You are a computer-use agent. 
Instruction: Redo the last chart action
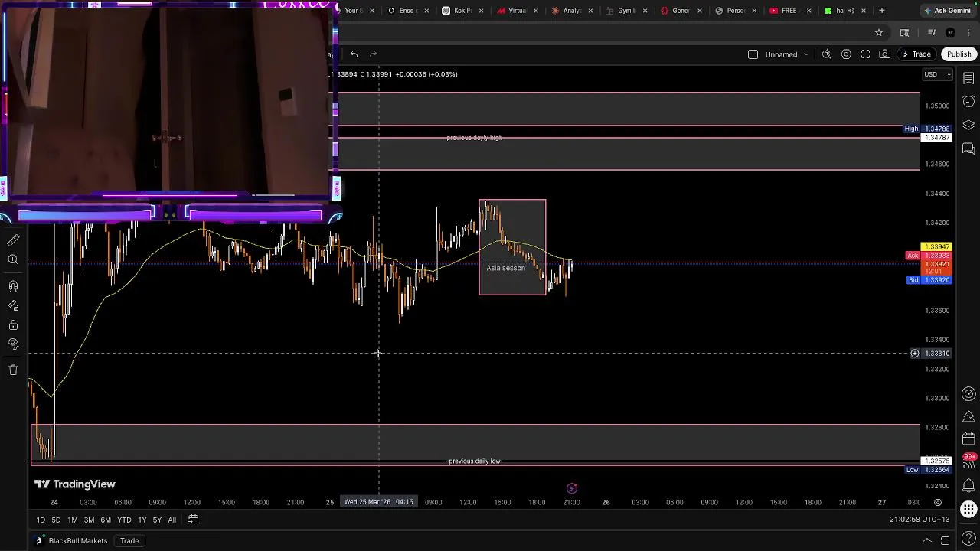(x=374, y=54)
